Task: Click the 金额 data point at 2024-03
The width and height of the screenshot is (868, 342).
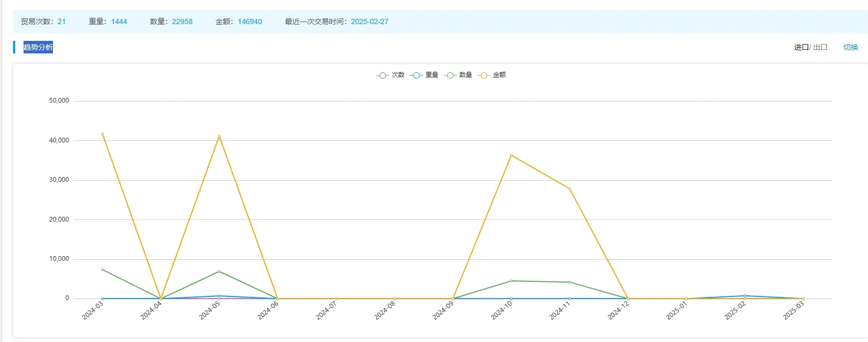Action: 102,134
